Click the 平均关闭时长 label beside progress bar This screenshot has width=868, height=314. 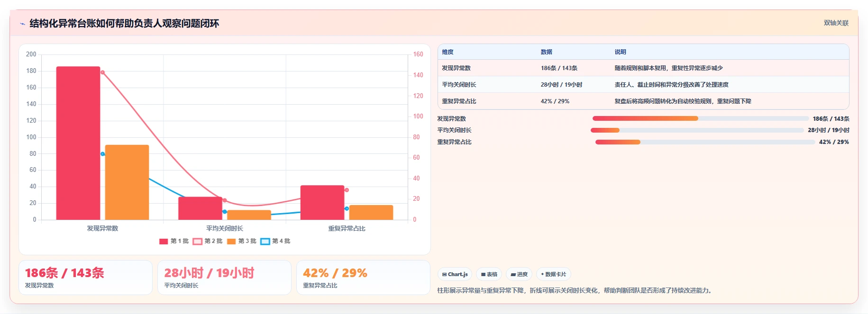pyautogui.click(x=454, y=130)
